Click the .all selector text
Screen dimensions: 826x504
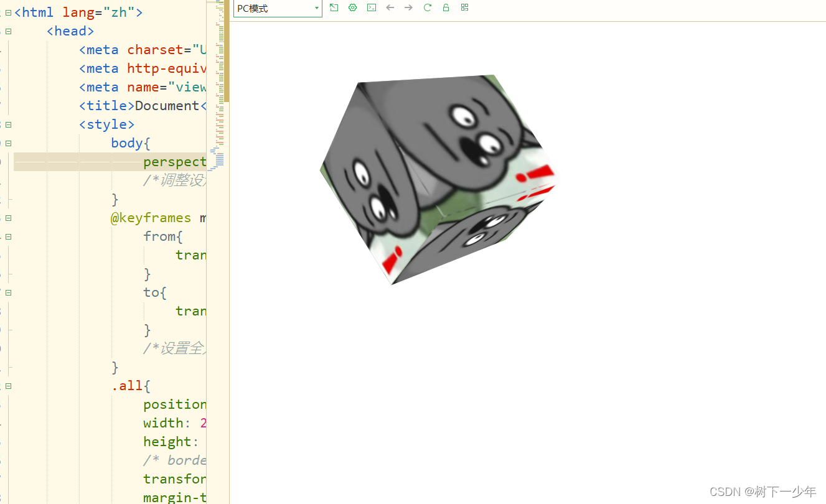[128, 386]
